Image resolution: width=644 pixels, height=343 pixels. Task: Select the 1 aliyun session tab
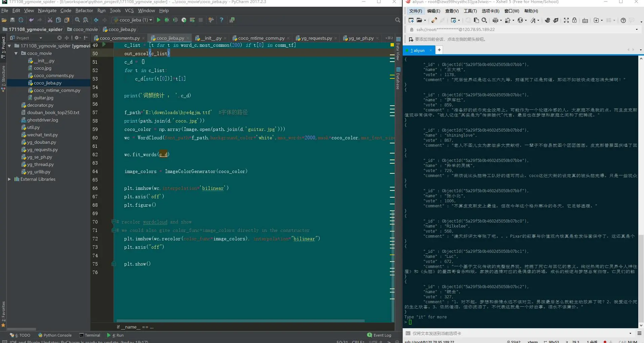[x=418, y=50]
